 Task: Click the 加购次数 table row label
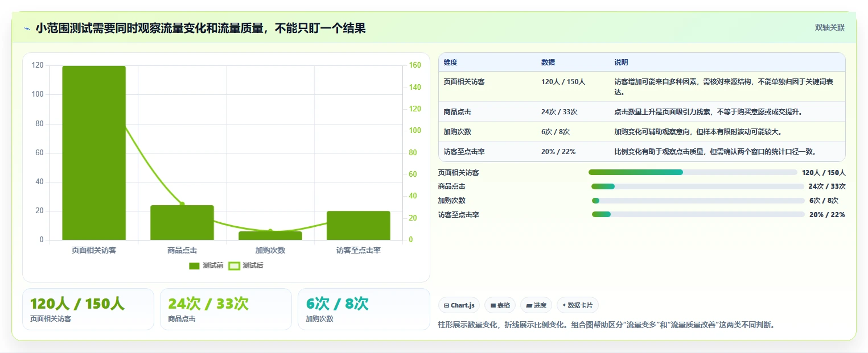point(457,132)
